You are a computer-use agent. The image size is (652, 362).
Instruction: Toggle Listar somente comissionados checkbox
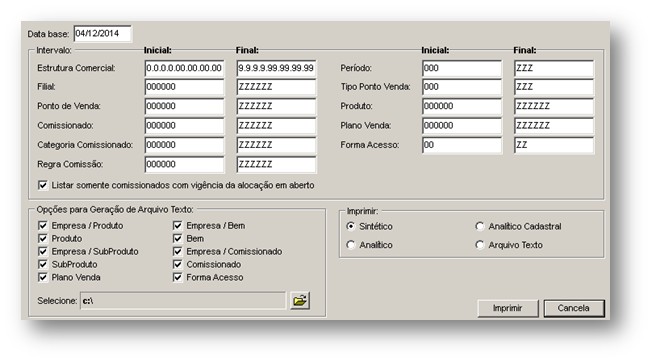tap(42, 185)
